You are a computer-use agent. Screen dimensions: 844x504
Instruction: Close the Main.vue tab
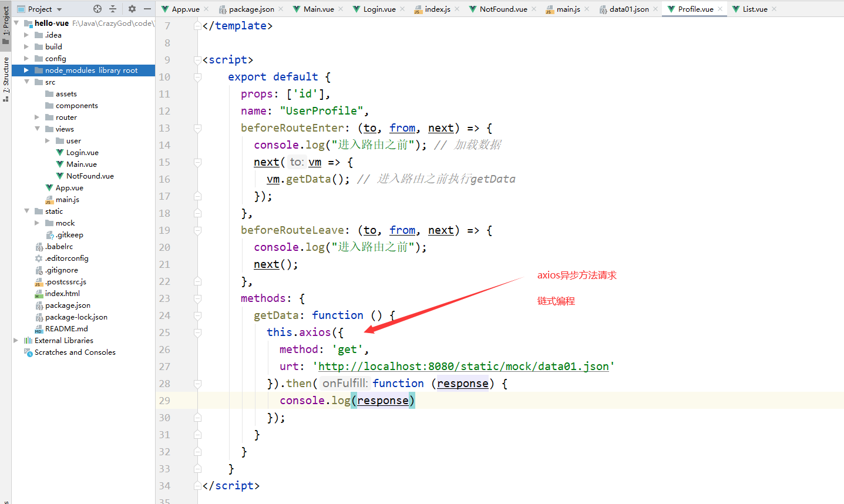(x=341, y=9)
